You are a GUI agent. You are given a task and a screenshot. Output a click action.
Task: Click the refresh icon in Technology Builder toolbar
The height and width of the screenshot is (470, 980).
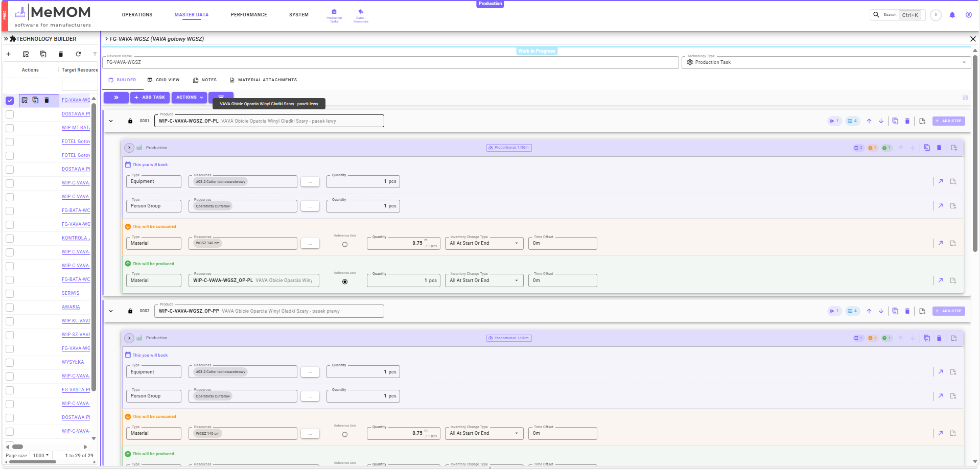point(78,54)
